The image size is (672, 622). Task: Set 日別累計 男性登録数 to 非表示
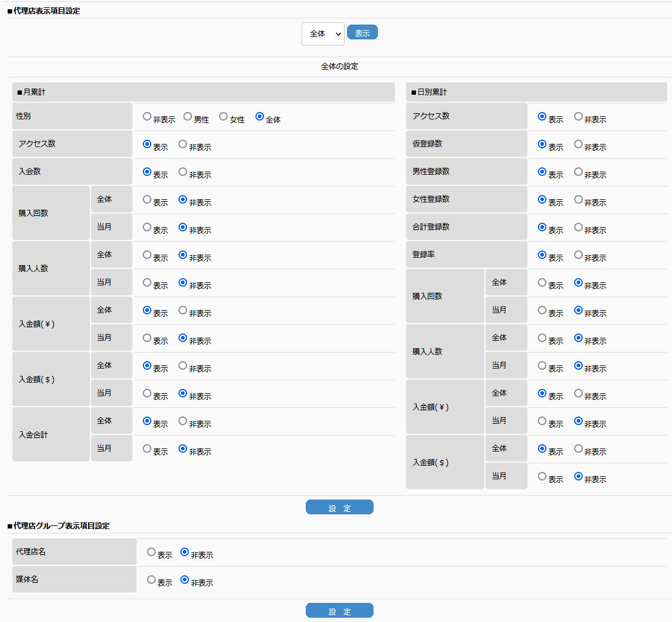[x=578, y=172]
